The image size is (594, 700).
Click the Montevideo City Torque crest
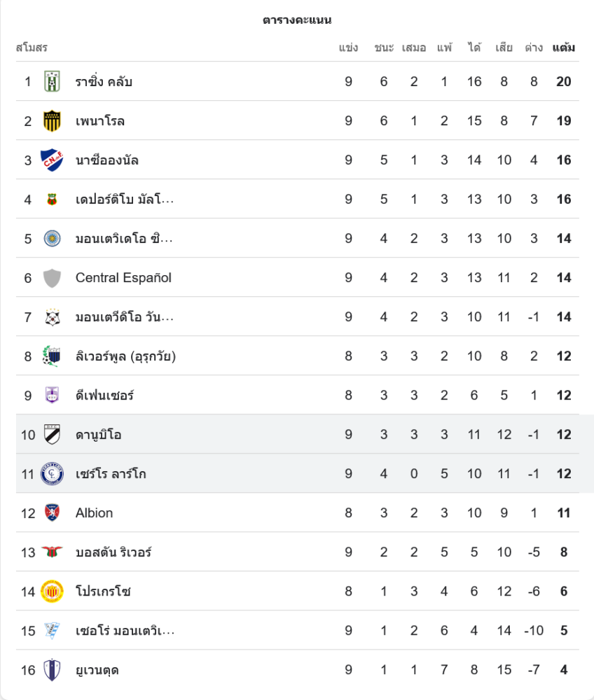click(52, 239)
